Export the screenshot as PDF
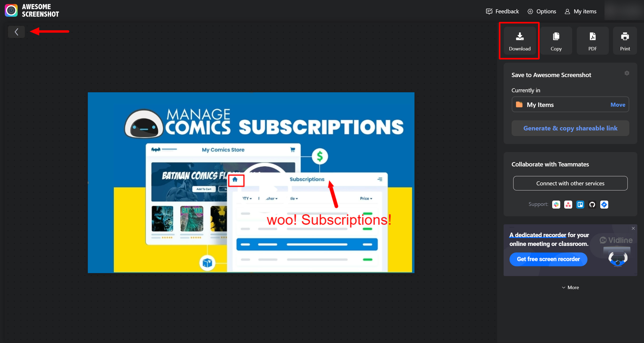The height and width of the screenshot is (343, 644). tap(592, 41)
